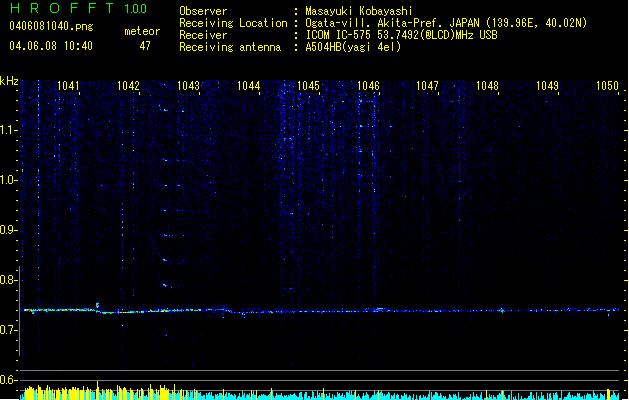The height and width of the screenshot is (400, 629).
Task: Select the file name 0406081040.png
Action: tap(51, 26)
